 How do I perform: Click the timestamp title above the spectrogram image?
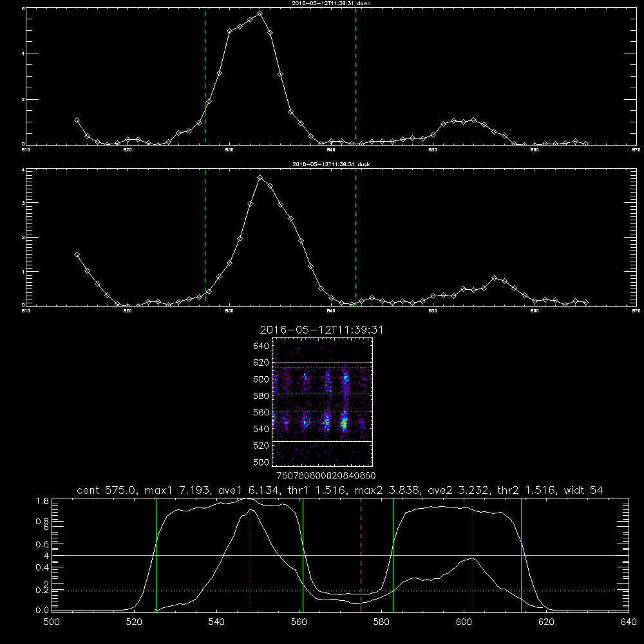(321, 330)
